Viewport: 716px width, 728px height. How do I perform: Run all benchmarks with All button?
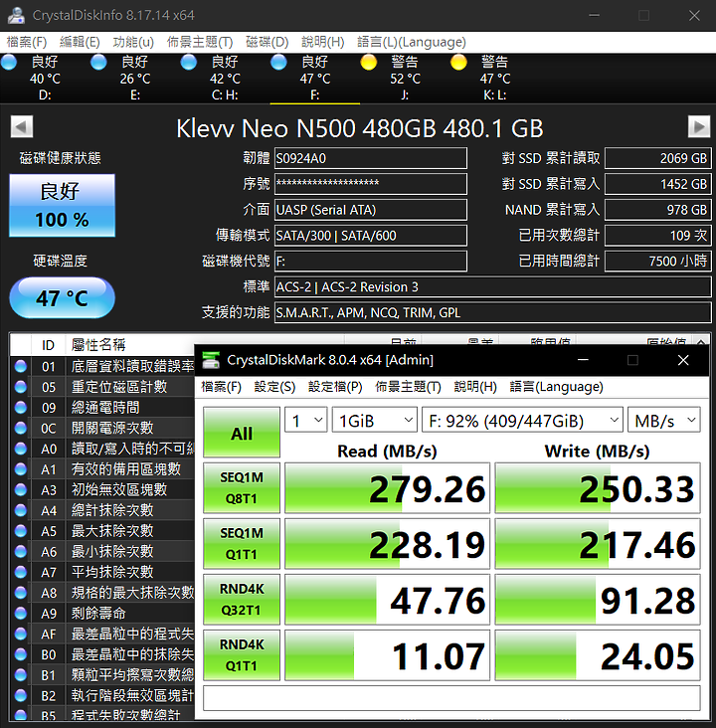pos(242,433)
